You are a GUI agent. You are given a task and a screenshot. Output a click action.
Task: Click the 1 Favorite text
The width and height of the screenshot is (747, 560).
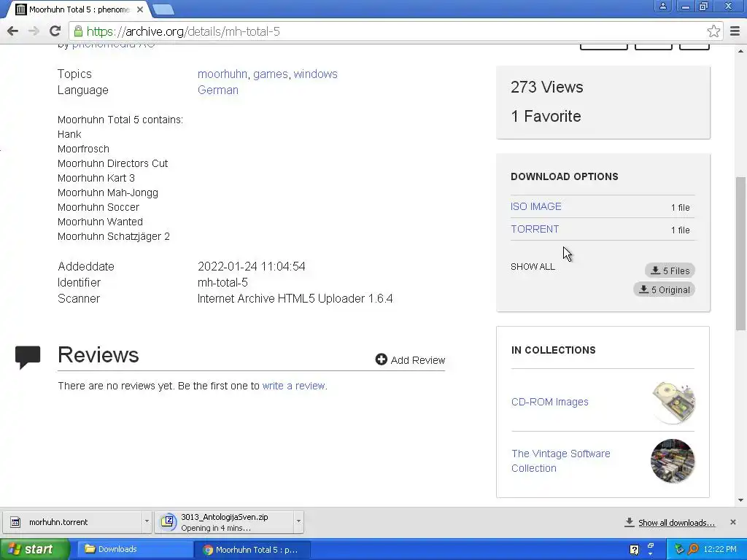point(546,116)
